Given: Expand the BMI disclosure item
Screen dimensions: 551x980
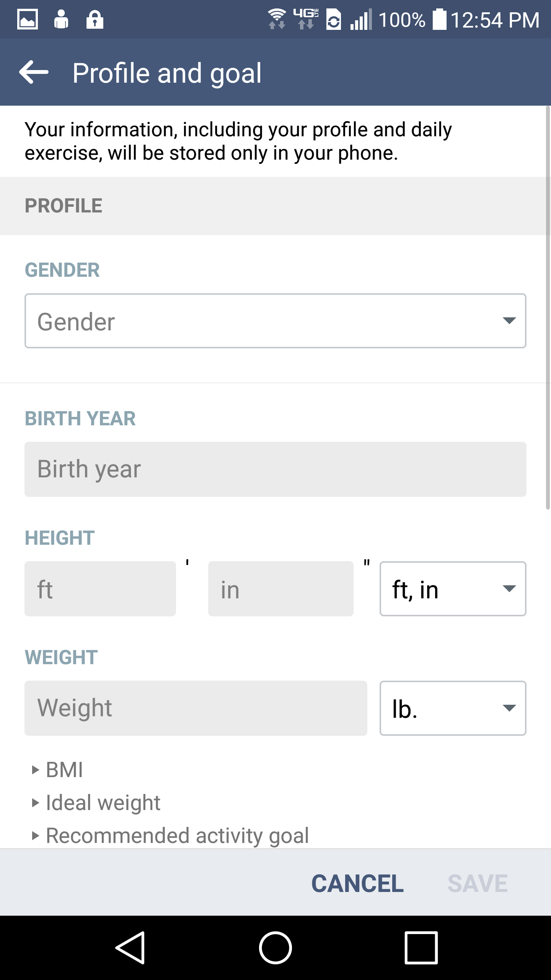Looking at the screenshot, I should pyautogui.click(x=57, y=769).
